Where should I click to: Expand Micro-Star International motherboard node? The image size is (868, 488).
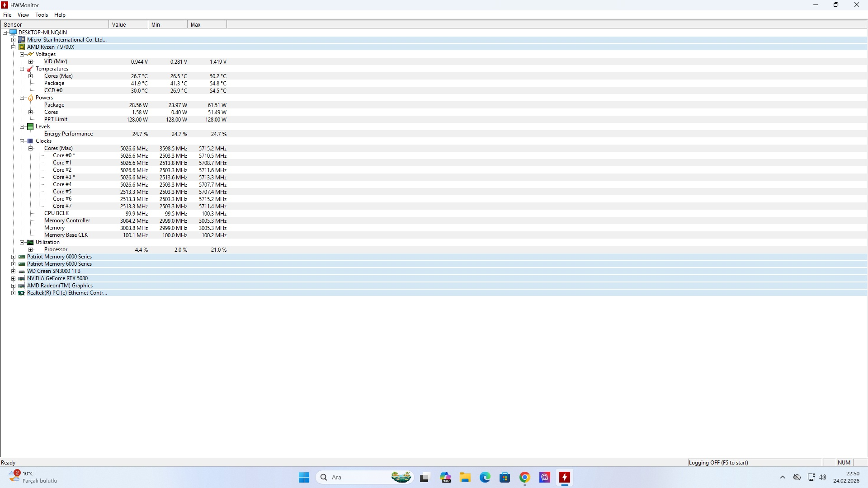click(x=14, y=40)
